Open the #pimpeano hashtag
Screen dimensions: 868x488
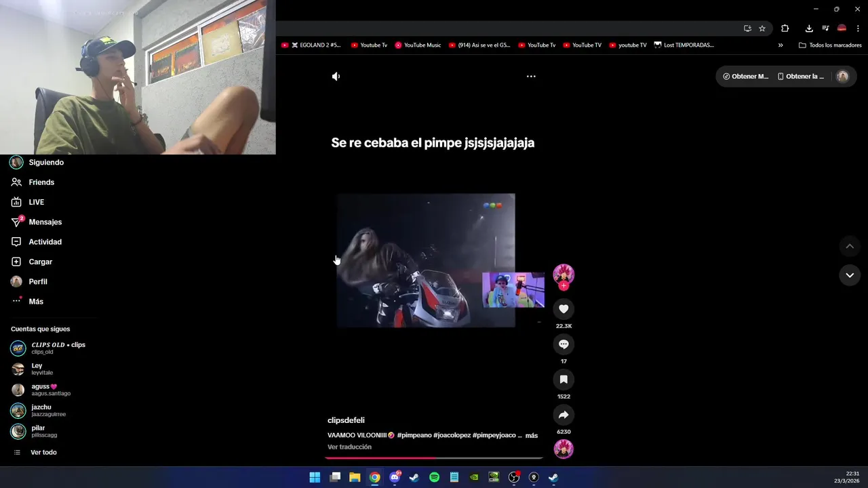[x=414, y=435]
